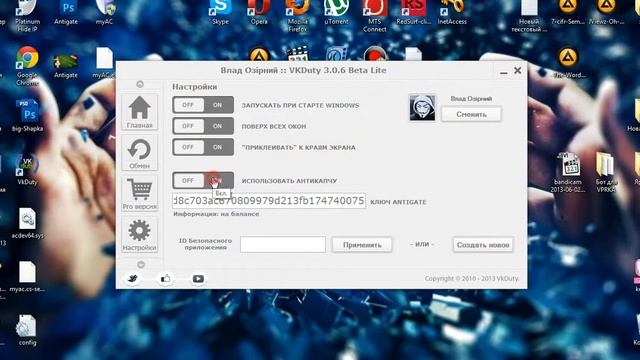This screenshot has width=640, height=360.
Task: Toggle Поверх всех окон switch
Action: point(203,126)
